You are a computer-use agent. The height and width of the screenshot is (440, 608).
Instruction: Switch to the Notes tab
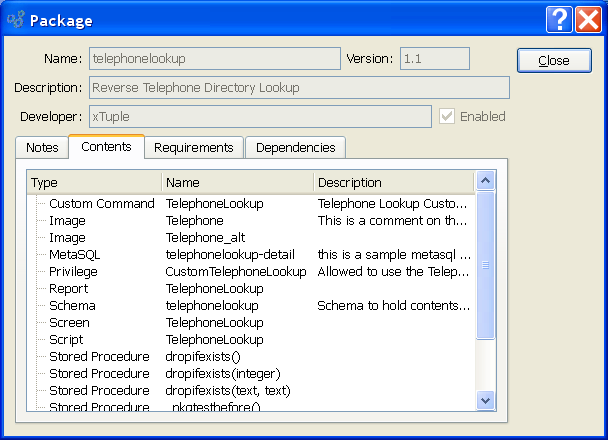point(42,147)
